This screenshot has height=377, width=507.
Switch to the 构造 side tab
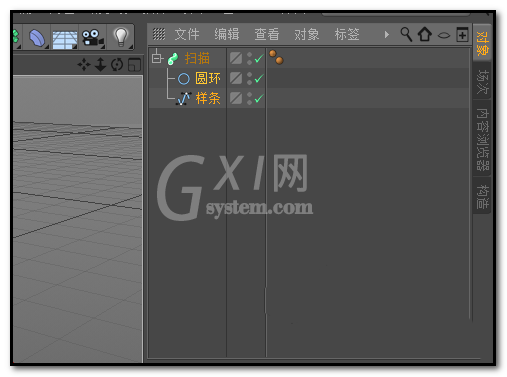[x=482, y=196]
